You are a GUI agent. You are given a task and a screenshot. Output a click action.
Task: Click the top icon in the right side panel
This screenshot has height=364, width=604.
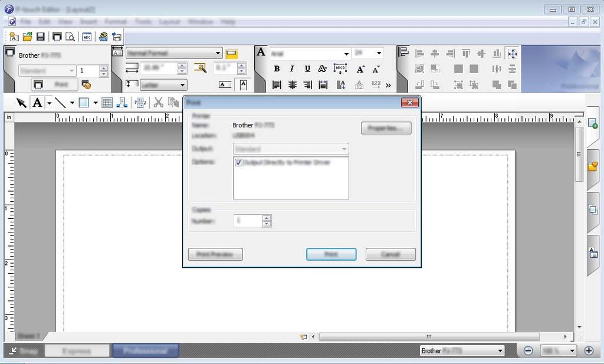pos(592,124)
